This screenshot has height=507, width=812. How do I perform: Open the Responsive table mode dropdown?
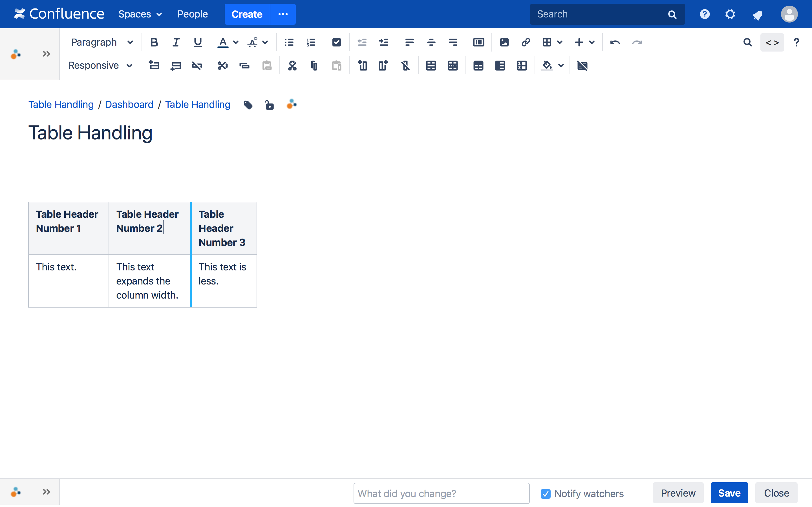pos(100,65)
